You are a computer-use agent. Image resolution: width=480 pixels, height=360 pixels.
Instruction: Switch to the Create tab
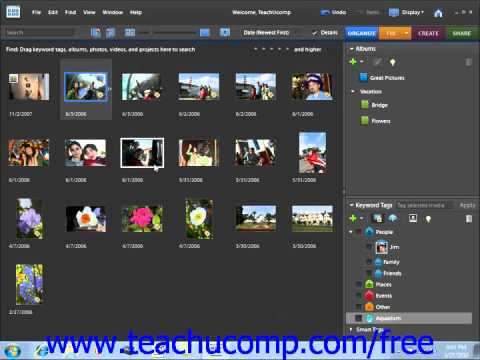coord(428,33)
